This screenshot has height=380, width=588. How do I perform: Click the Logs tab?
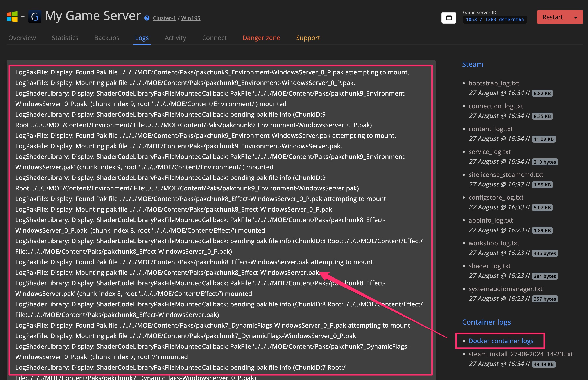142,38
